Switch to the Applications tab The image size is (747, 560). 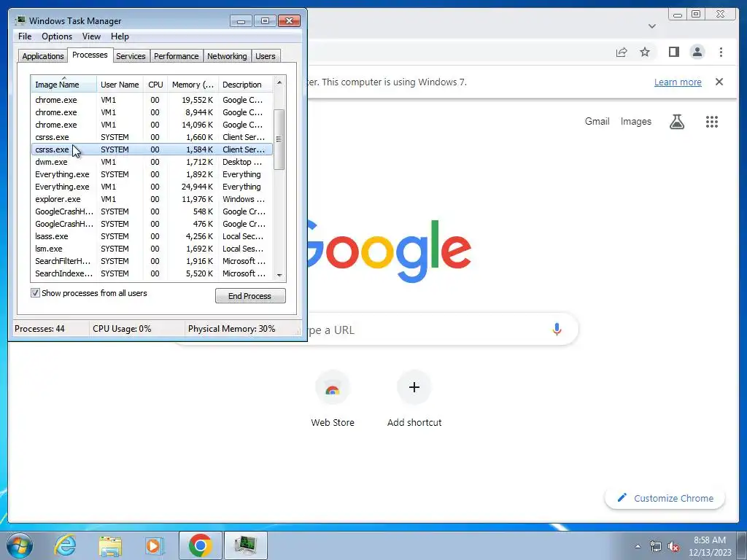(43, 56)
